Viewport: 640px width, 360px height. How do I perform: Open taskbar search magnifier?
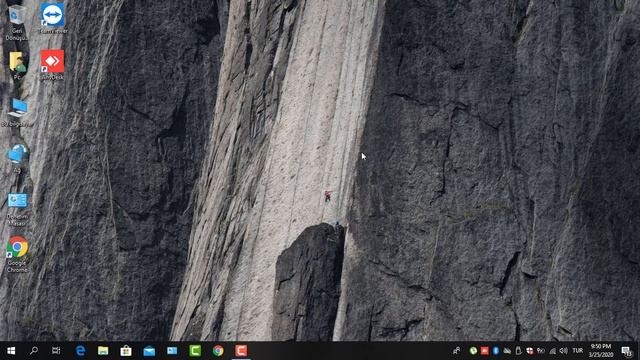click(x=34, y=351)
